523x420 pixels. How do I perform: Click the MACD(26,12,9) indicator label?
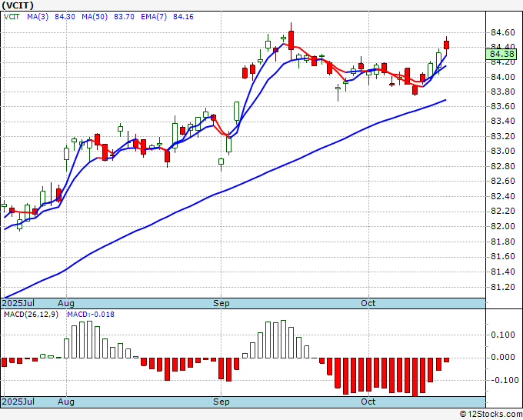(x=31, y=315)
